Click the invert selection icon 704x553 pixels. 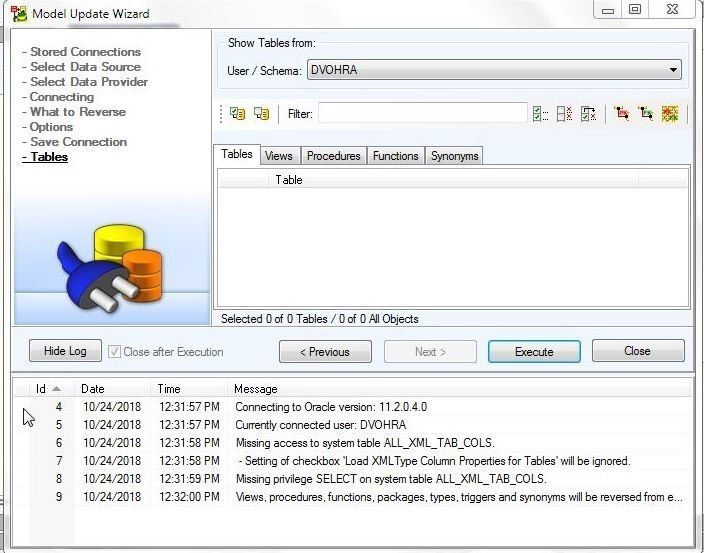click(x=588, y=114)
